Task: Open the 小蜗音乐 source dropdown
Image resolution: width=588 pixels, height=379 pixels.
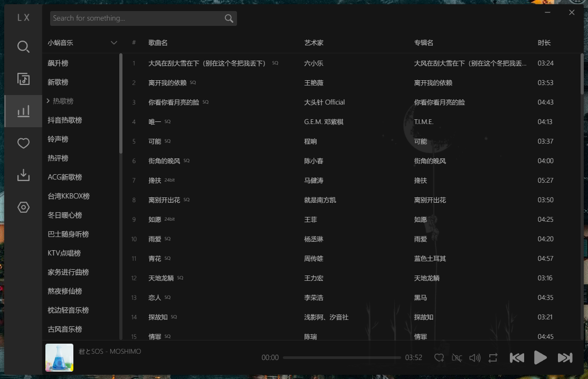Action: point(82,42)
